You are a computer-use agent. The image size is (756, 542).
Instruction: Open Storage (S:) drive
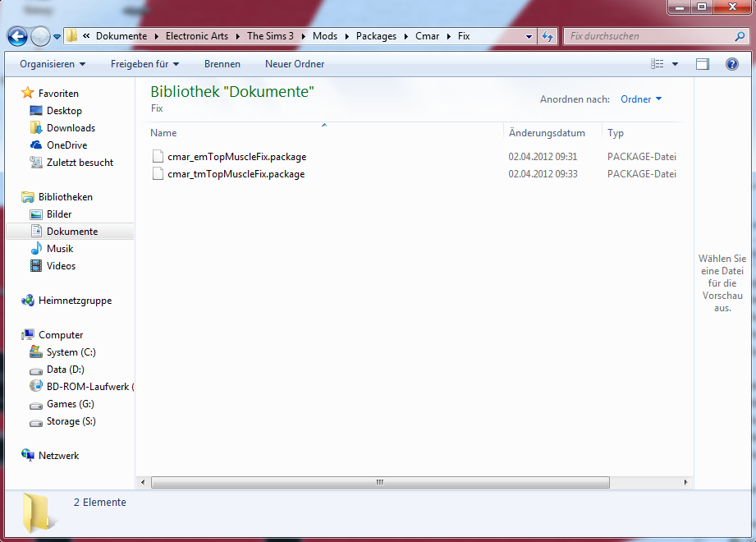pyautogui.click(x=71, y=421)
